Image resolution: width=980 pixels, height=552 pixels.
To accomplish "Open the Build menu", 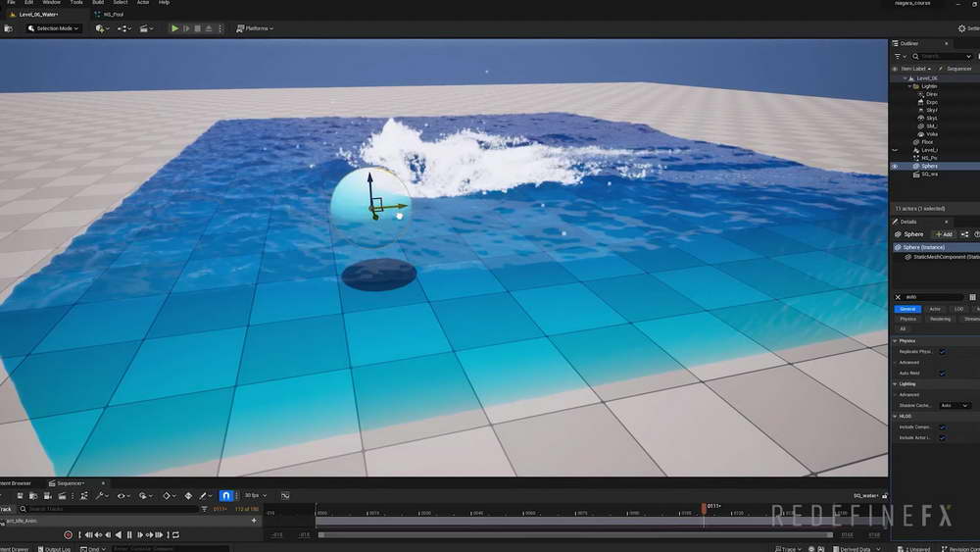I will coord(98,3).
